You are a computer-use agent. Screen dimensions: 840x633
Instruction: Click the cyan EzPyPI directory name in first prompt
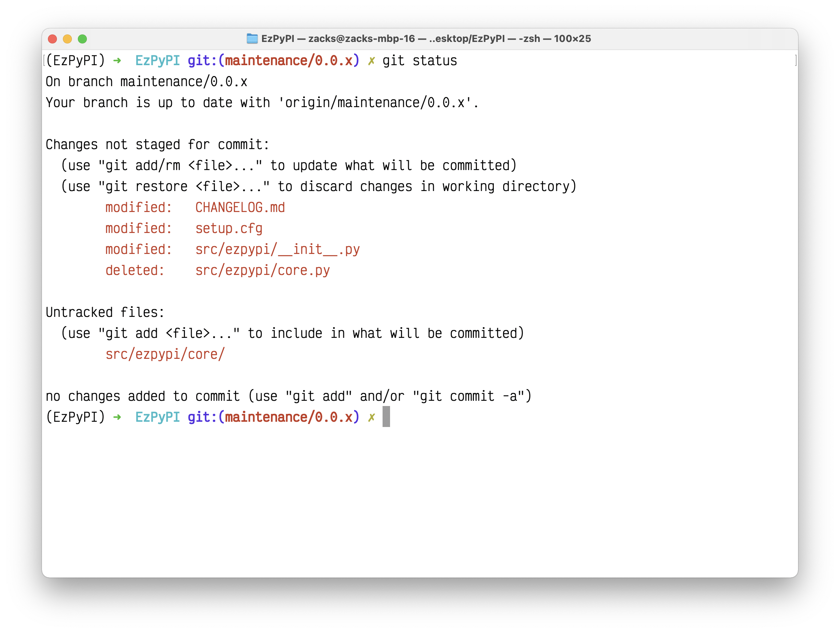click(x=158, y=61)
